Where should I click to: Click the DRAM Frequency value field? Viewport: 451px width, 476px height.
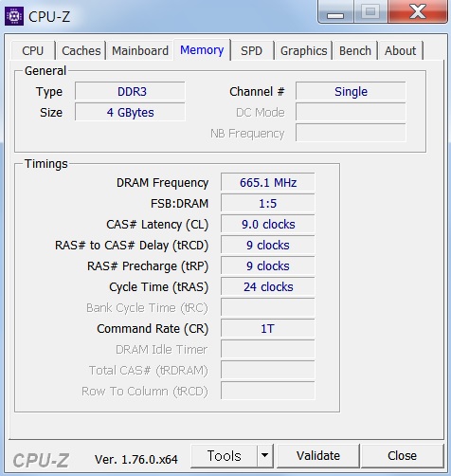tap(268, 182)
